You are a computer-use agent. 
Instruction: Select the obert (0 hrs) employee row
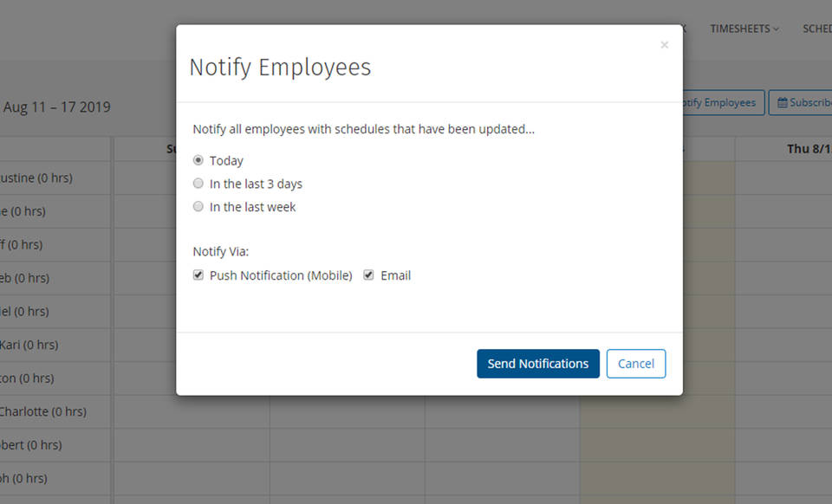click(x=31, y=444)
